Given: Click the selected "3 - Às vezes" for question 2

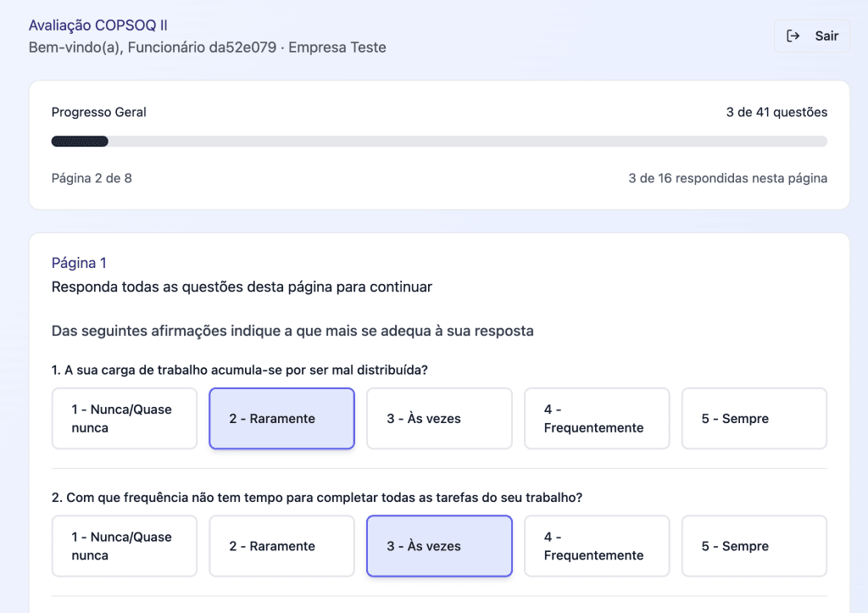Looking at the screenshot, I should tap(439, 546).
